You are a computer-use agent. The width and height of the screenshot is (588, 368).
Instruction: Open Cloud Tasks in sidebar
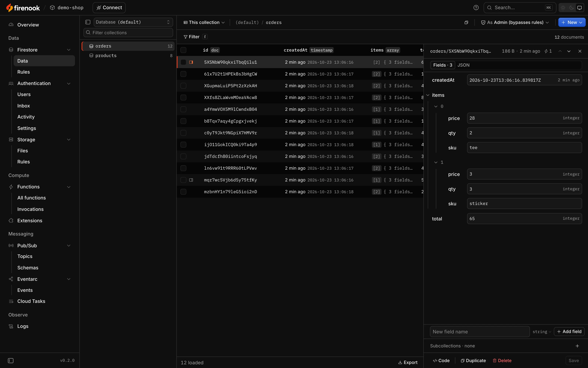[x=31, y=301]
